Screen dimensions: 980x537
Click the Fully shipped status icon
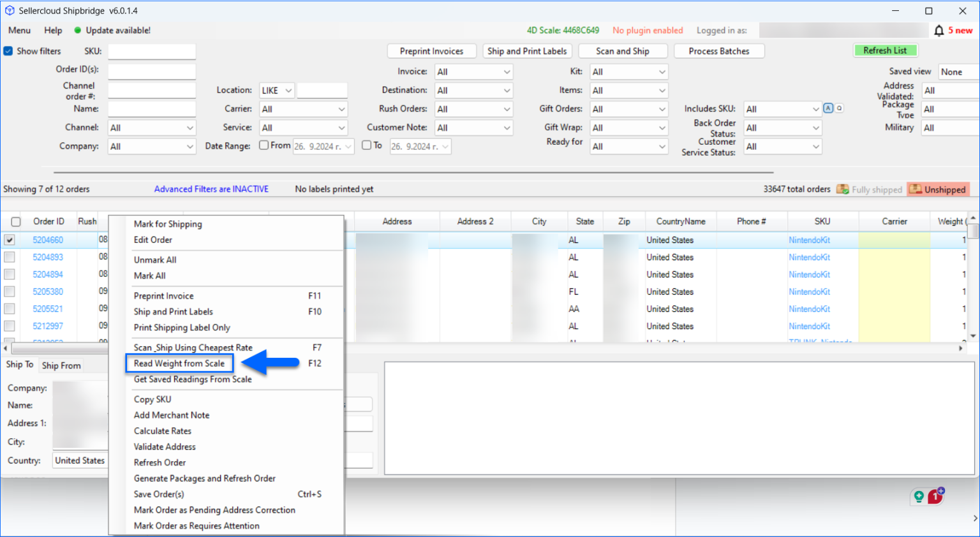tap(845, 189)
